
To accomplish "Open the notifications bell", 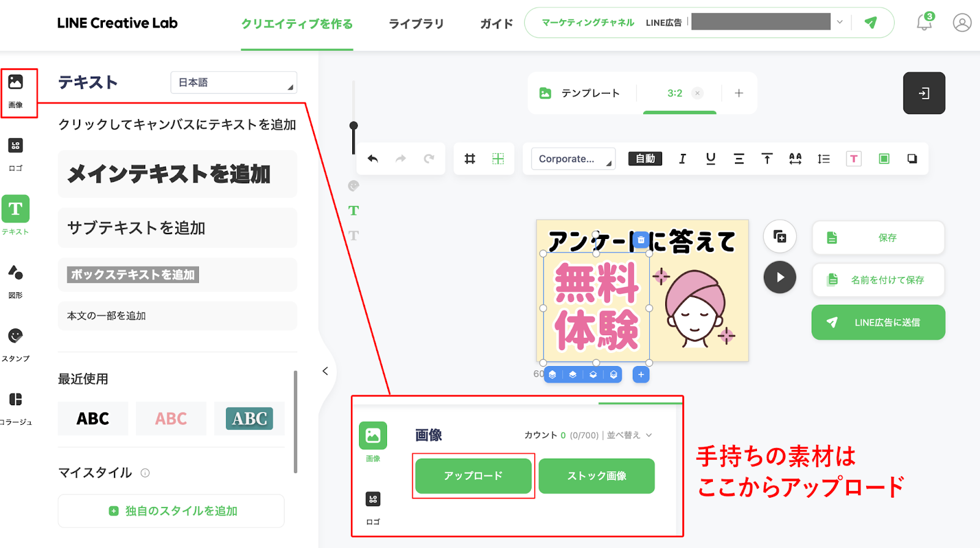I will (x=924, y=23).
